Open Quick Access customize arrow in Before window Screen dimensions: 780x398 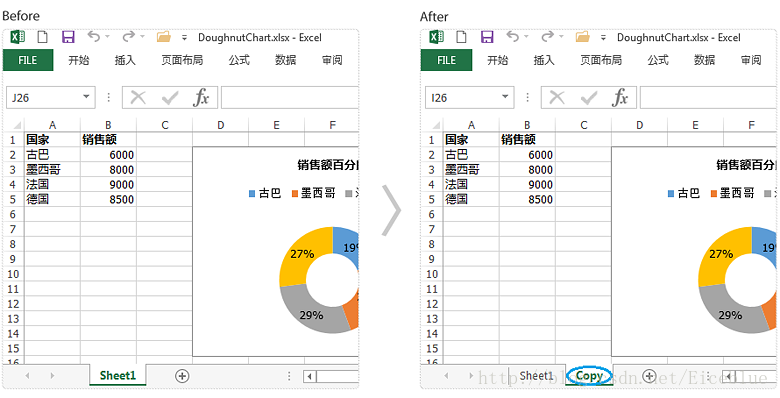click(185, 37)
